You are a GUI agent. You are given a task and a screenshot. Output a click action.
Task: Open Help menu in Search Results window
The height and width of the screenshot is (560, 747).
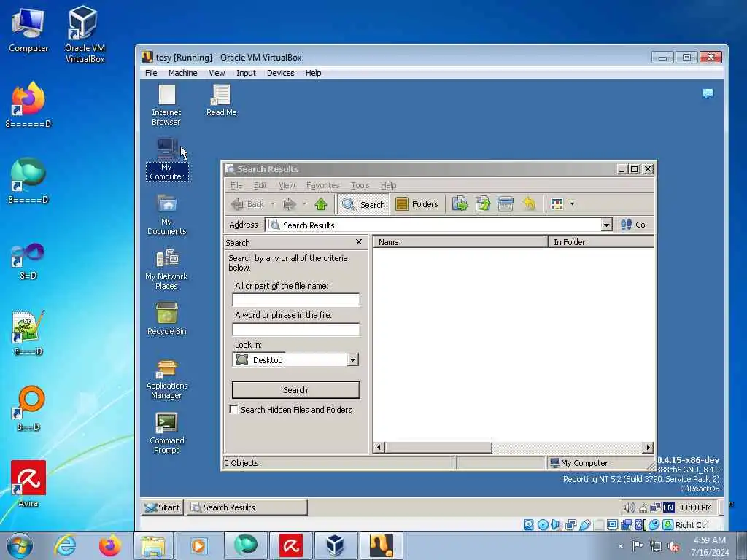point(388,185)
